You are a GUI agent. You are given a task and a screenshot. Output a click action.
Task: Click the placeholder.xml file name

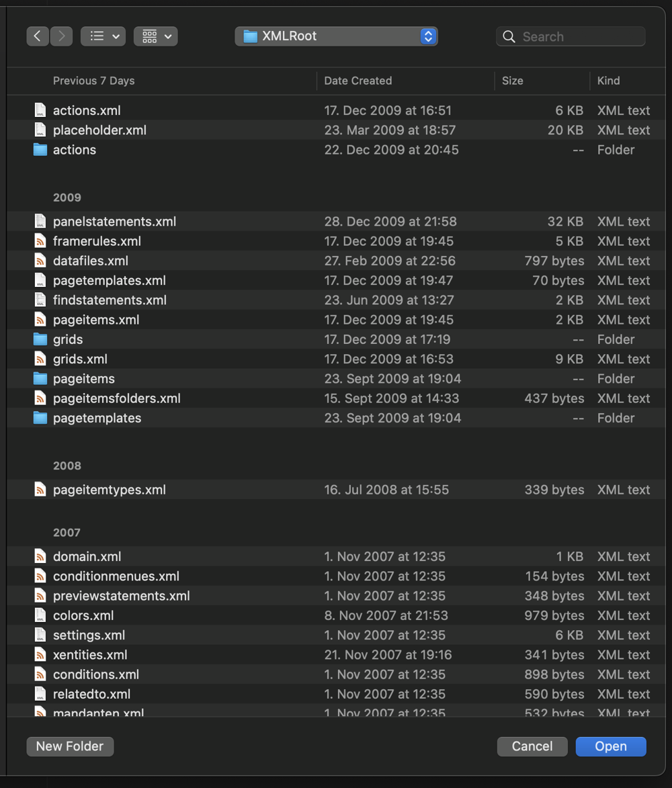[99, 130]
